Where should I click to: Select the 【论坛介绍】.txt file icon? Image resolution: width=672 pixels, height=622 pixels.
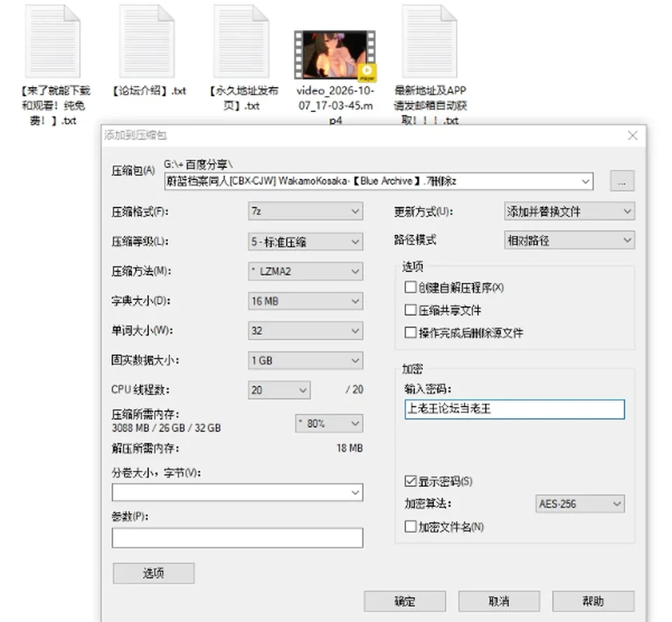tap(146, 41)
